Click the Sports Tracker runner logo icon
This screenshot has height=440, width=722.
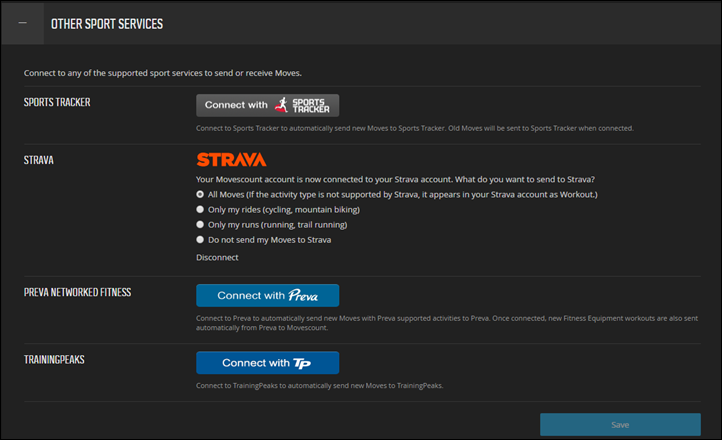(x=282, y=104)
